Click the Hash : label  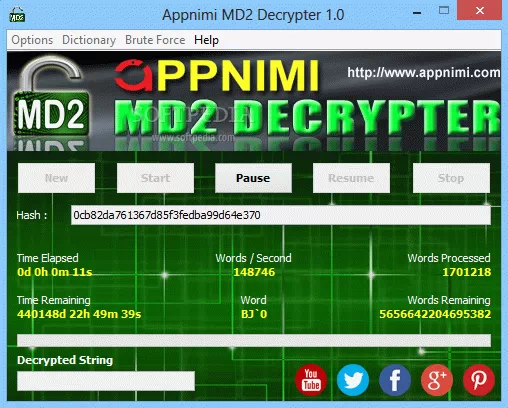32,215
